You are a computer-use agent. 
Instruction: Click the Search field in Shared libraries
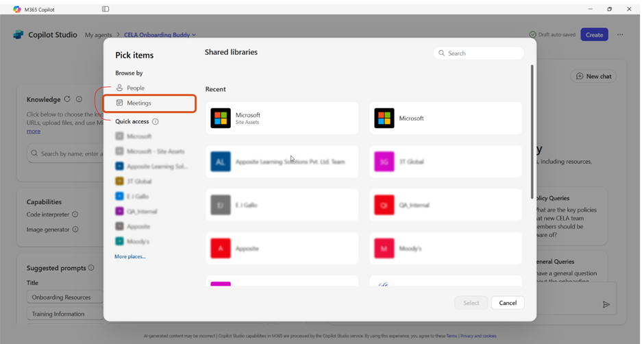tap(478, 53)
